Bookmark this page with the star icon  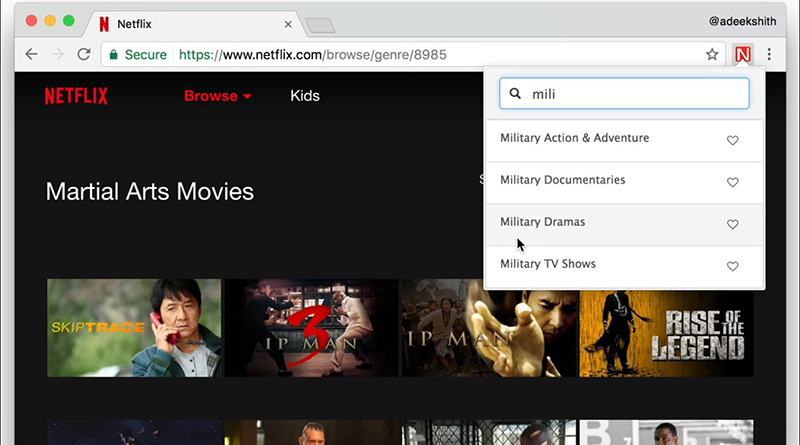(x=712, y=54)
